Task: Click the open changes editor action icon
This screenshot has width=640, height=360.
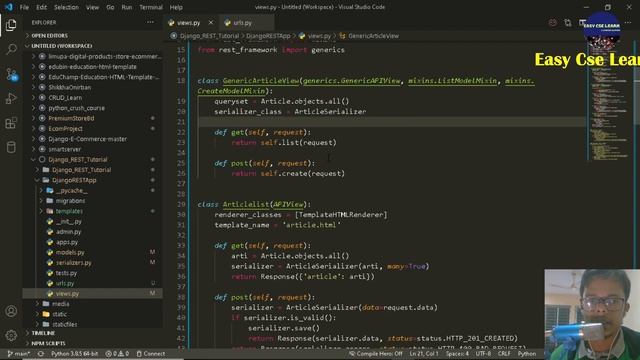Action: (567, 23)
